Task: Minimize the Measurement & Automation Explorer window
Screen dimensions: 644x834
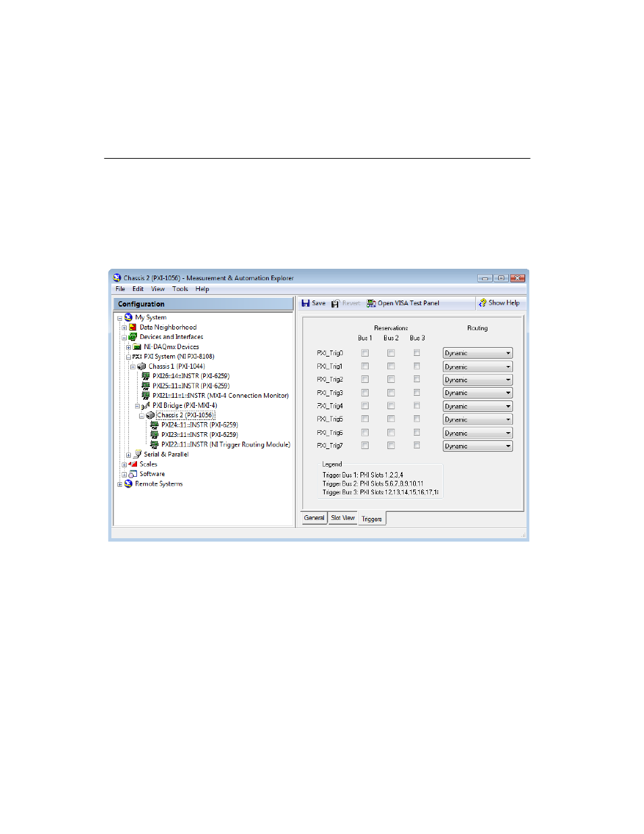Action: [485, 278]
